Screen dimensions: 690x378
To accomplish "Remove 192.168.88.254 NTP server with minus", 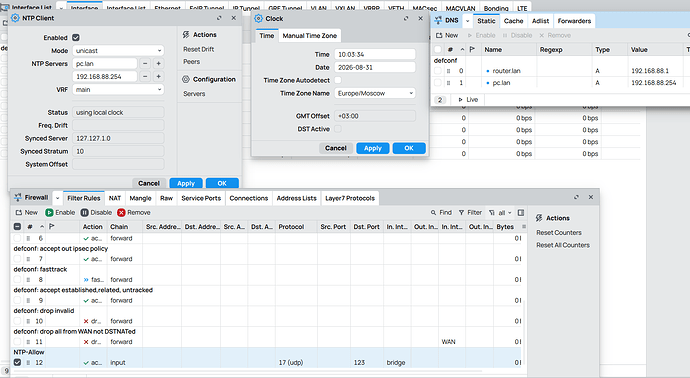I will point(145,77).
